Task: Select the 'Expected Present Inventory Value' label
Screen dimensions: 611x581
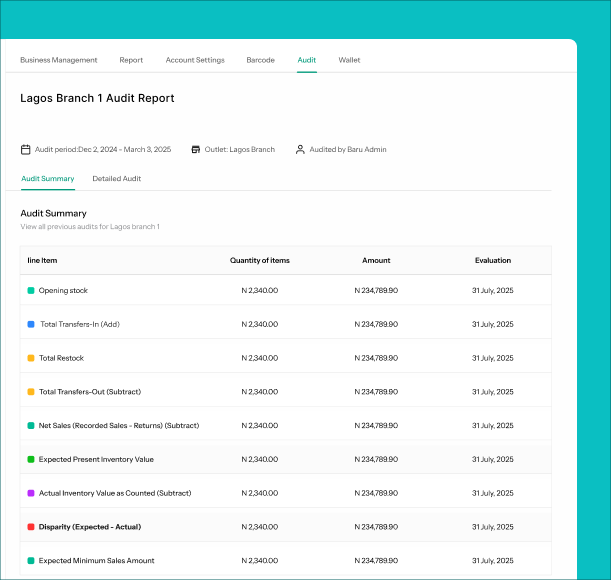Action: point(96,459)
